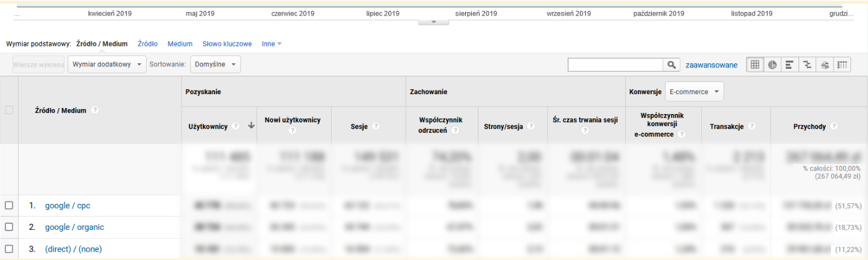Switch to the performance bar view icon
Image resolution: width=868 pixels, height=260 pixels.
tap(789, 65)
